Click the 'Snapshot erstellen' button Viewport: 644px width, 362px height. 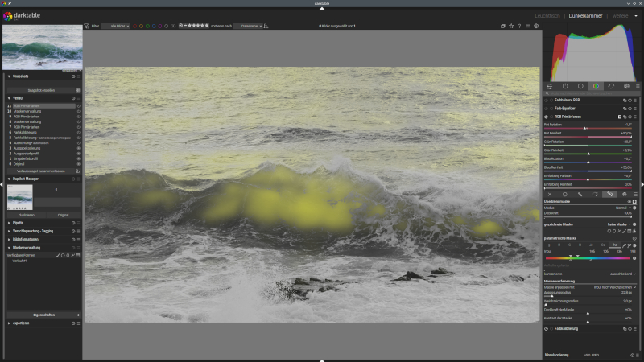click(x=40, y=90)
